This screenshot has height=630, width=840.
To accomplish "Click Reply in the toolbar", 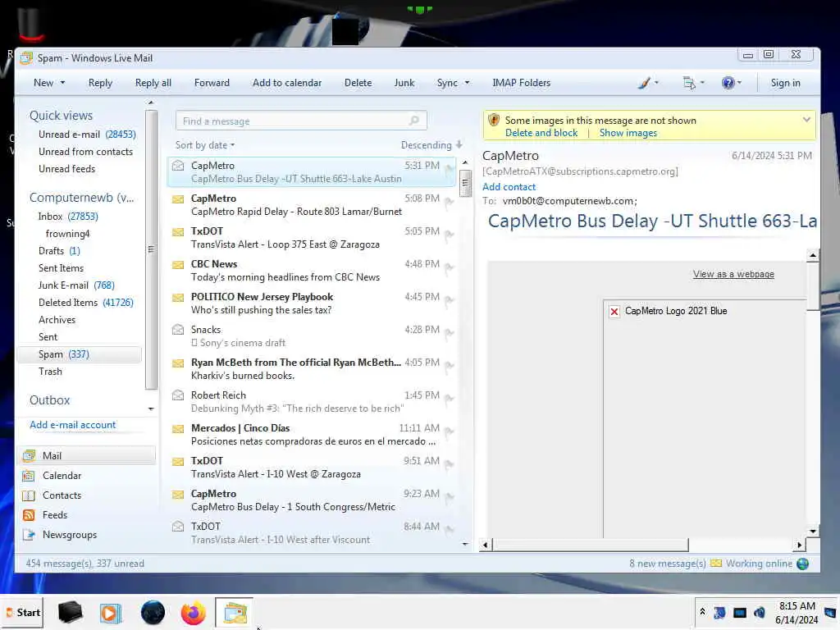I will pyautogui.click(x=100, y=83).
